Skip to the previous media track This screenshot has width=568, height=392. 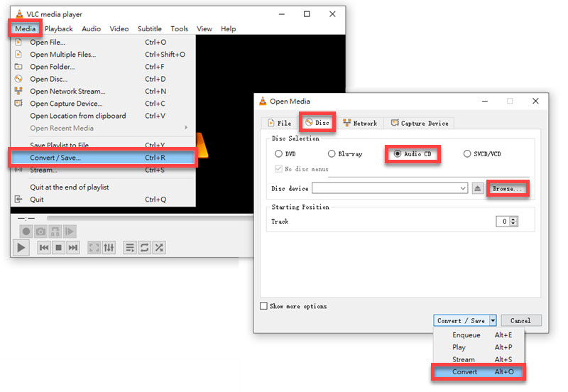44,248
